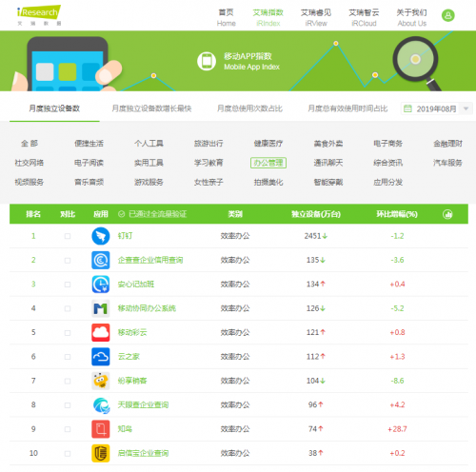Switch to 月度总使用次数占比 tab
Viewport: 476px width, 472px height.
point(249,108)
